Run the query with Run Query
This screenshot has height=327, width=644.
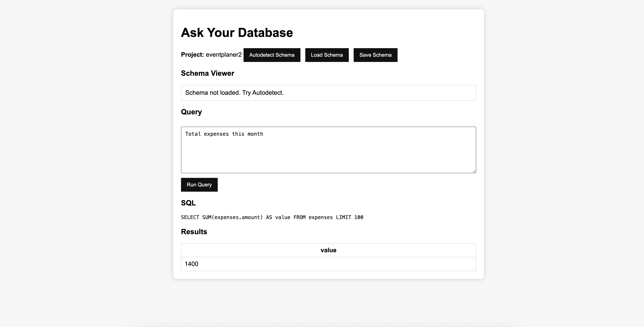click(x=199, y=185)
